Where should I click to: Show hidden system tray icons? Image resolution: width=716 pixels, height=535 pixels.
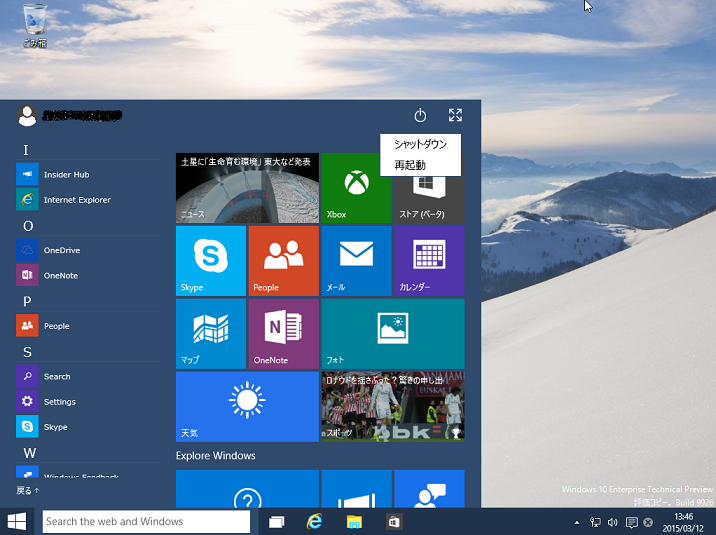click(x=577, y=522)
